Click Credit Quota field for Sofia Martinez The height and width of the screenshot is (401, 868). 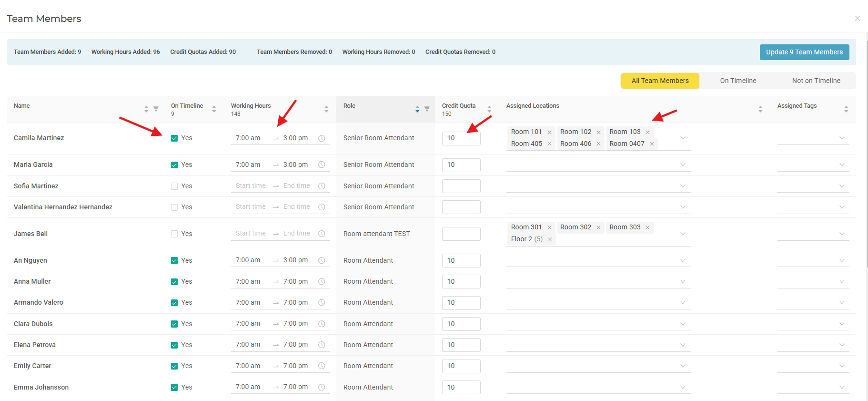click(x=461, y=186)
